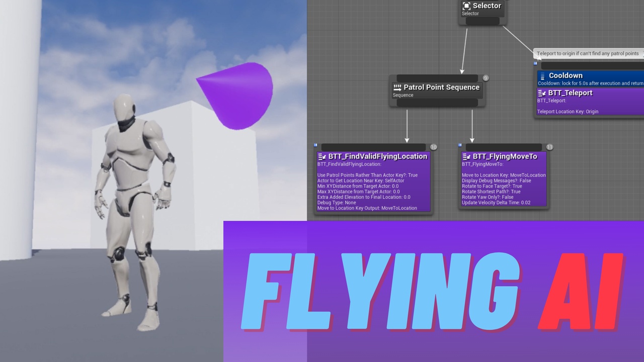
Task: Select the Patrol Point Sequence node
Action: 437,91
